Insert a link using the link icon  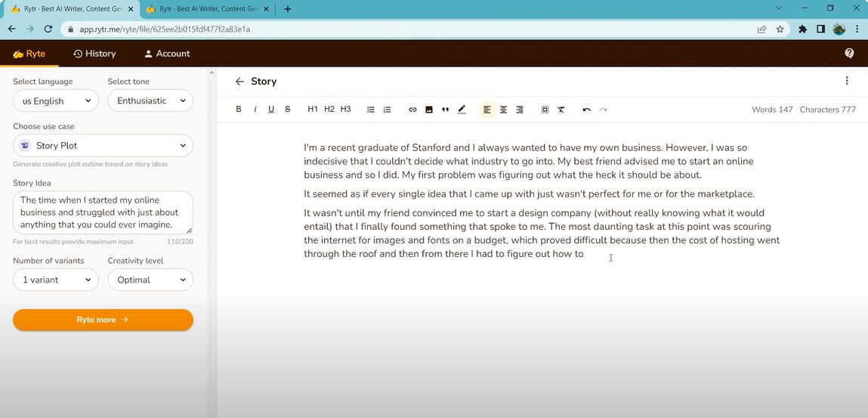[412, 110]
